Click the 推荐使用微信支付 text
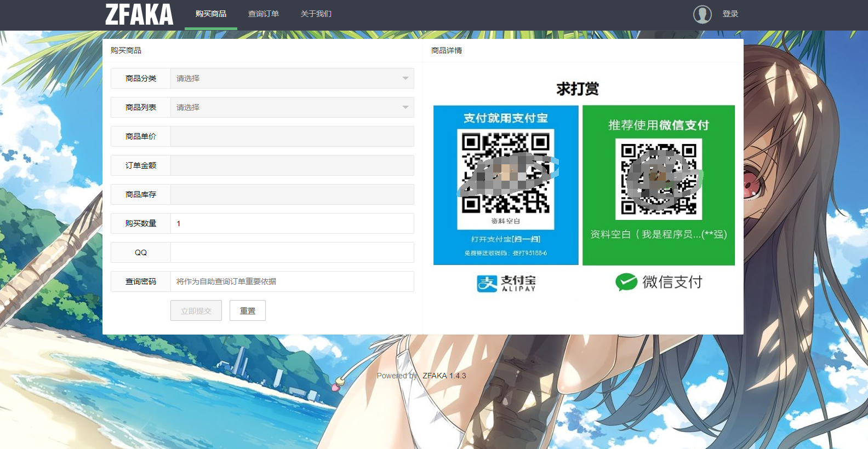Screen dimensions: 868x449 659,125
